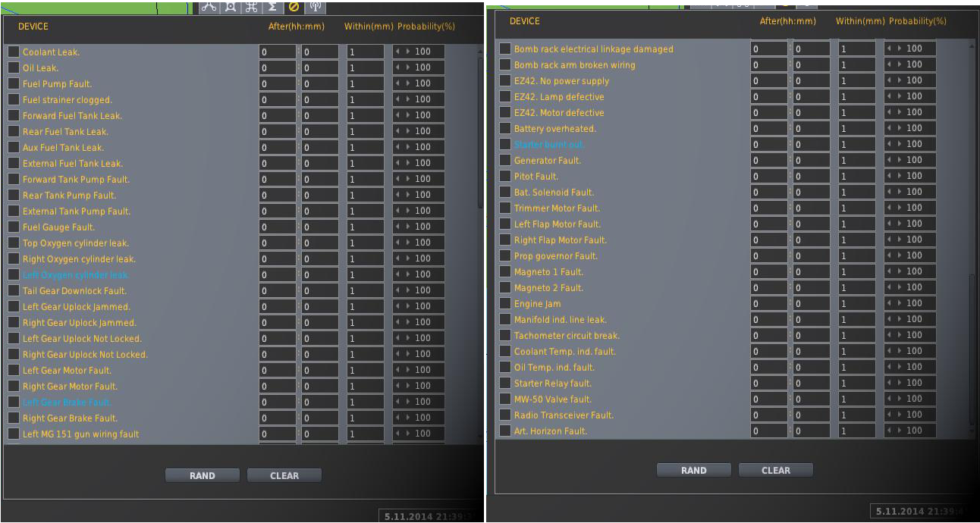Screen dimensions: 980x523
Task: Open the route waypoints tab icon
Action: coord(209,7)
